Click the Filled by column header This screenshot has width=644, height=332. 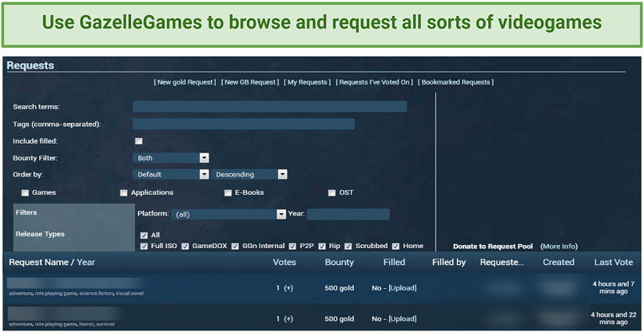pos(449,263)
